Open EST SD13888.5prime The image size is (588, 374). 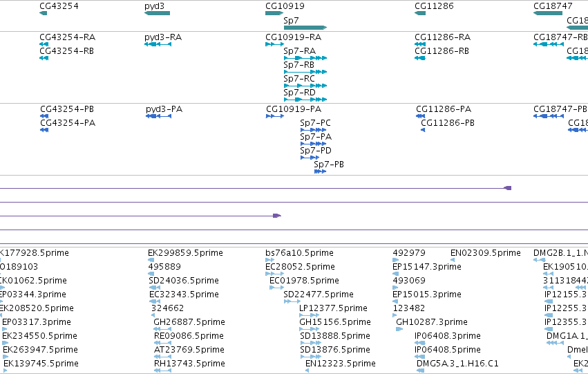click(x=335, y=337)
